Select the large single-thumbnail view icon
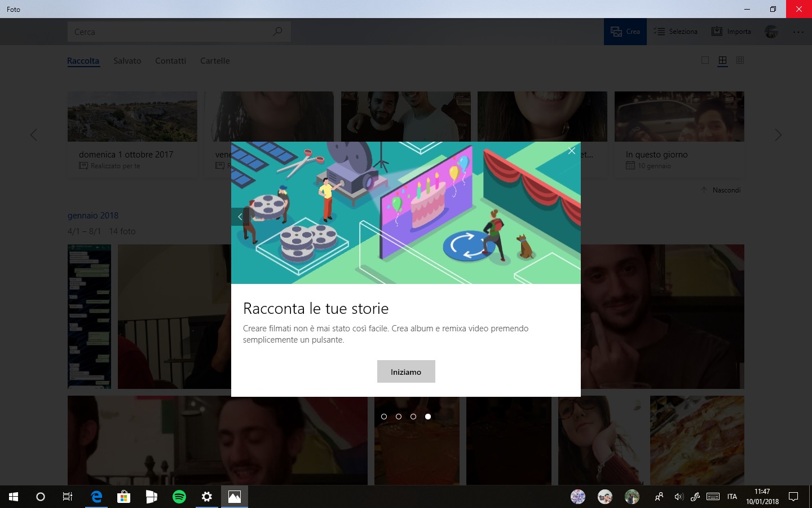 click(705, 60)
